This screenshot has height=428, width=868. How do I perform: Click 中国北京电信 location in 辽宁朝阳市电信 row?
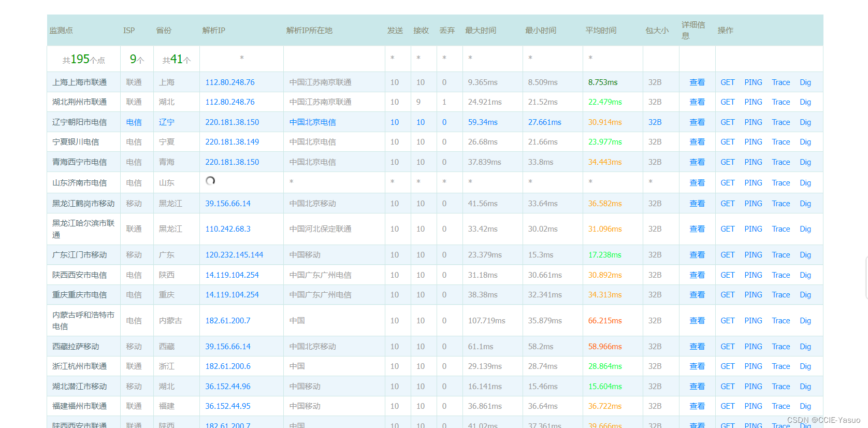[x=312, y=122]
